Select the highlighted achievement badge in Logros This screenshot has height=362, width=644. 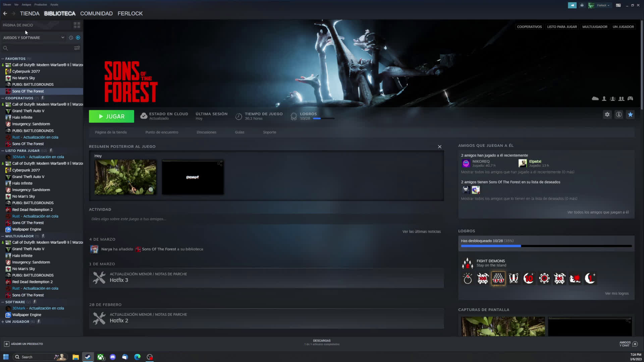pos(498,279)
